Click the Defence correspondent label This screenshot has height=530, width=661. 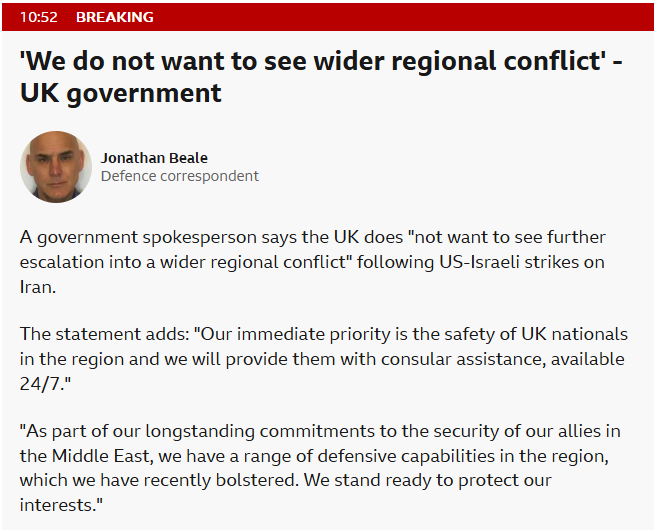179,176
